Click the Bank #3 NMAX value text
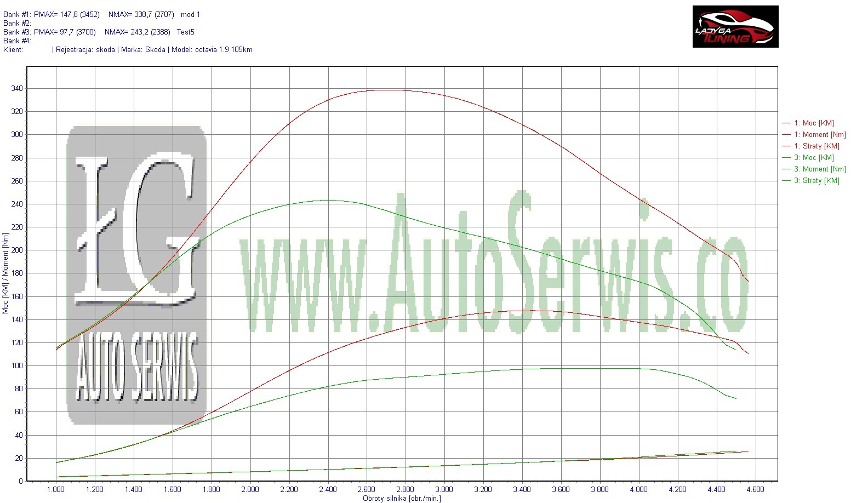Image resolution: width=868 pixels, height=503 pixels. pyautogui.click(x=137, y=32)
